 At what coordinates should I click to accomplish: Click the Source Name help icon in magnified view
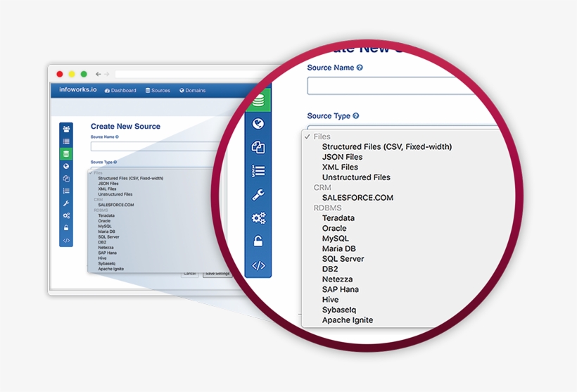[x=360, y=68]
